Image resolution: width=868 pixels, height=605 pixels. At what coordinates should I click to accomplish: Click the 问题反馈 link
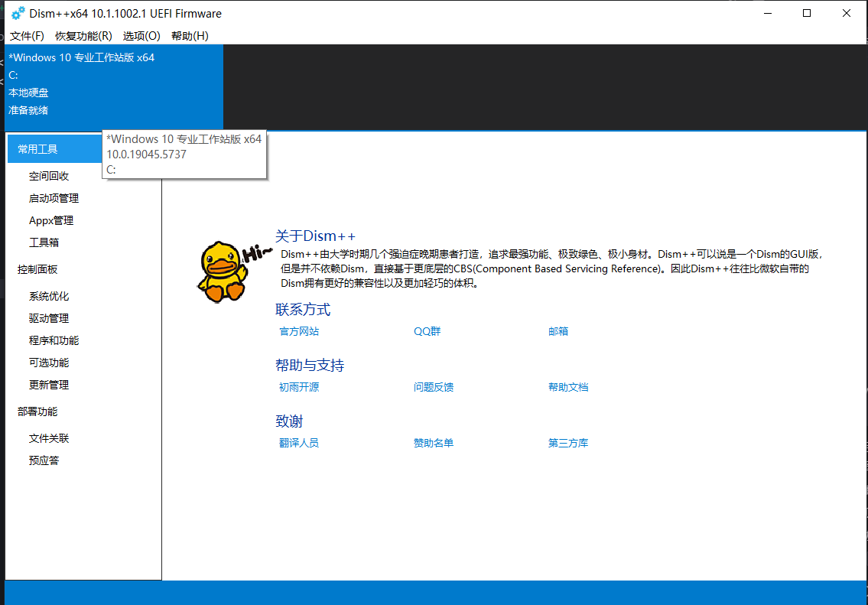(435, 387)
